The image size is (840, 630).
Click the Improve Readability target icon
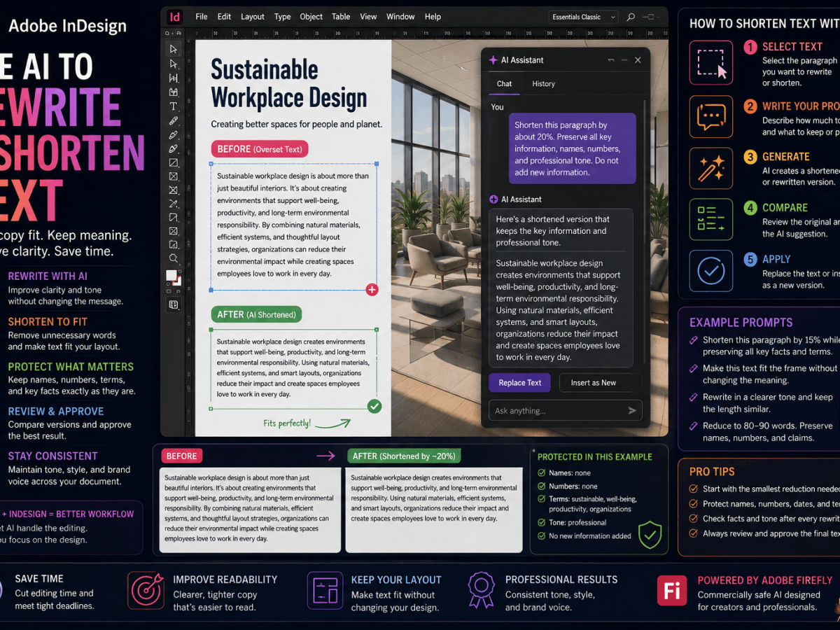click(x=146, y=591)
